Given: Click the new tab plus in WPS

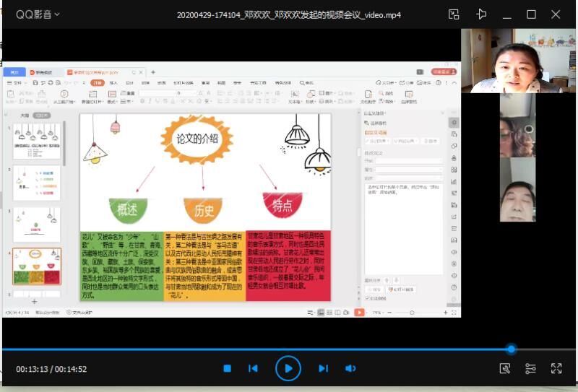Looking at the screenshot, I should (153, 72).
